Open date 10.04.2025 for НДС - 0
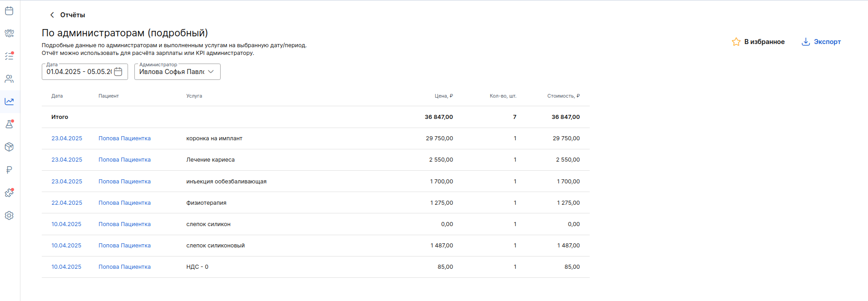 [66, 267]
